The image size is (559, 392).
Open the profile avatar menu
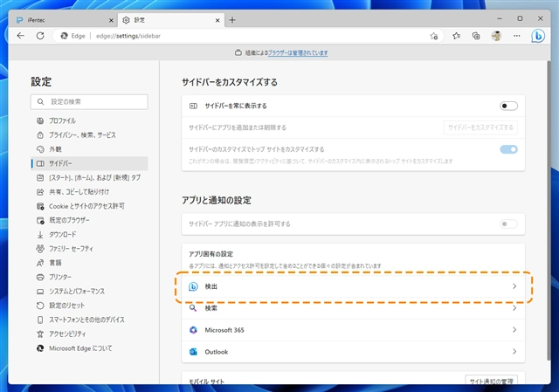[x=496, y=36]
